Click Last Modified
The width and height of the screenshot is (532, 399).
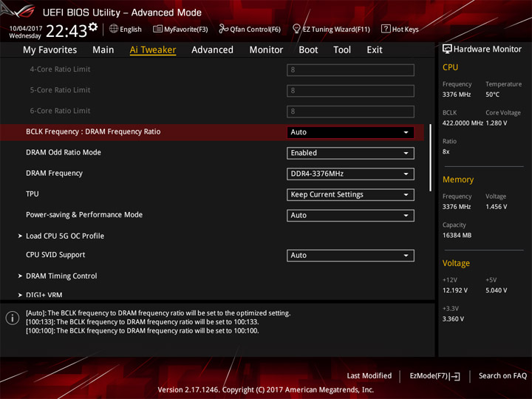[x=369, y=375]
